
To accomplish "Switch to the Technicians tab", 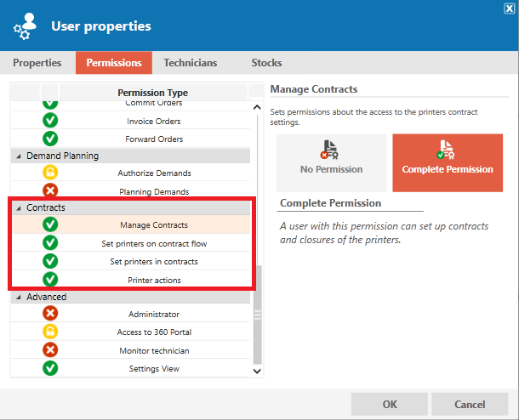I will pos(191,63).
